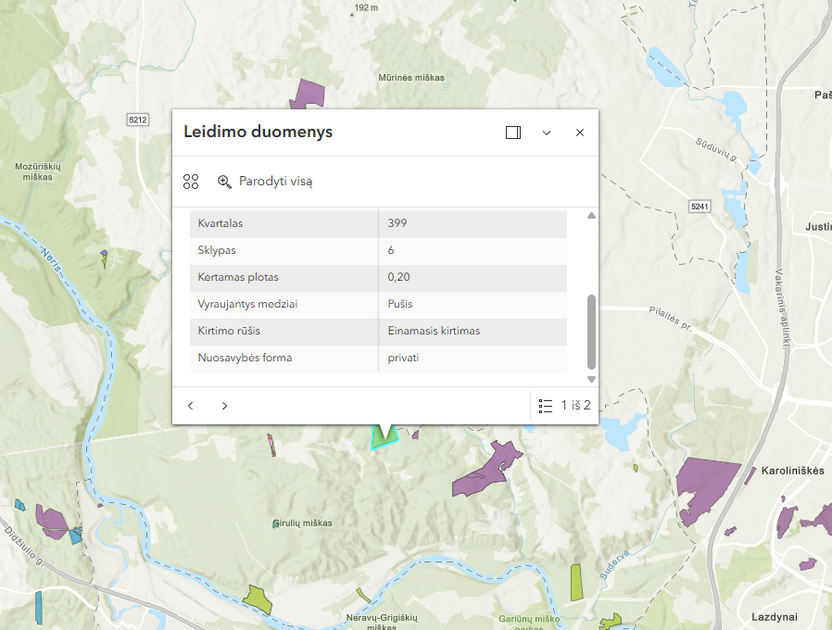Click the table scrollbar up arrow
Screen dimensions: 832x630
[591, 216]
